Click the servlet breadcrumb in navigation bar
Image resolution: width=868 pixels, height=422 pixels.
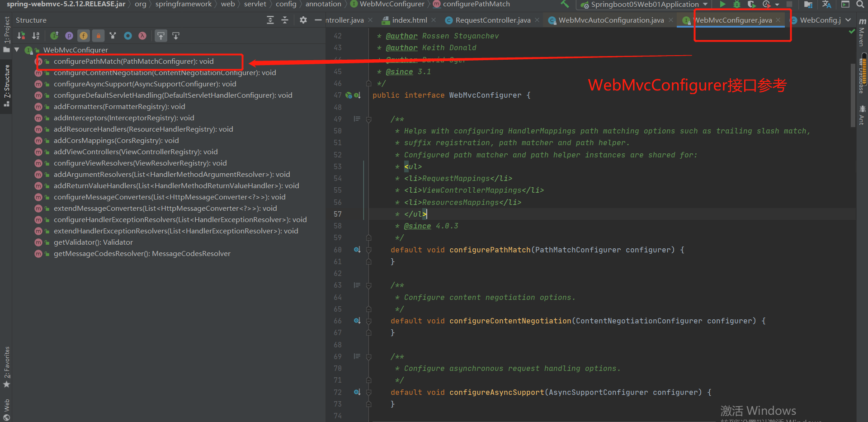255,4
